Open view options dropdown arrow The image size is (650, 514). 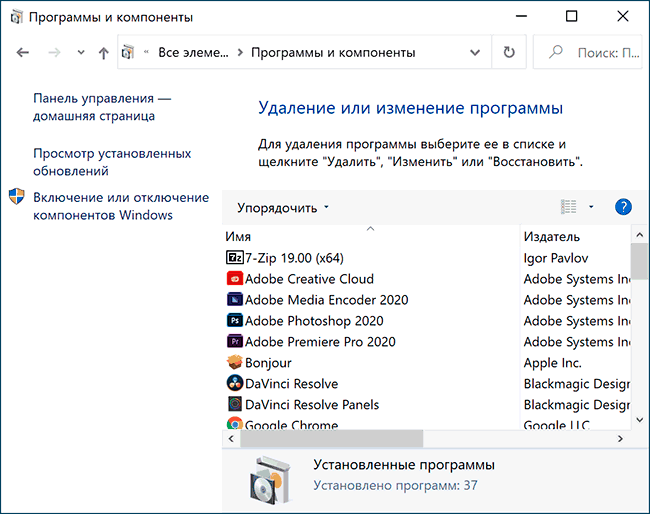point(591,206)
